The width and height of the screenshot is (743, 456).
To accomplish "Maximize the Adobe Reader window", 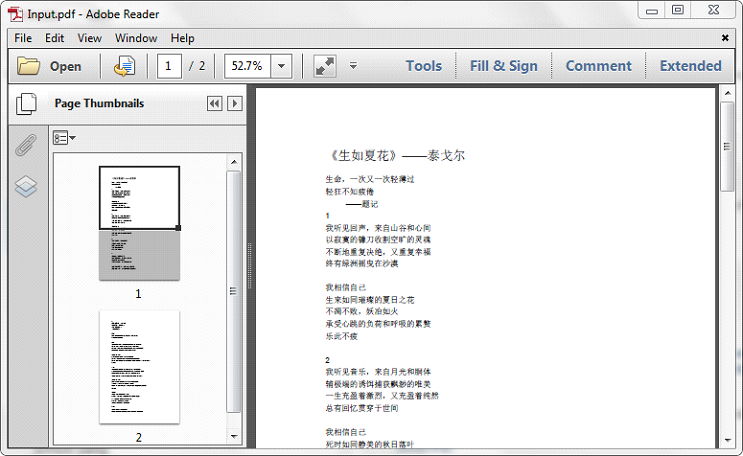I will (678, 10).
